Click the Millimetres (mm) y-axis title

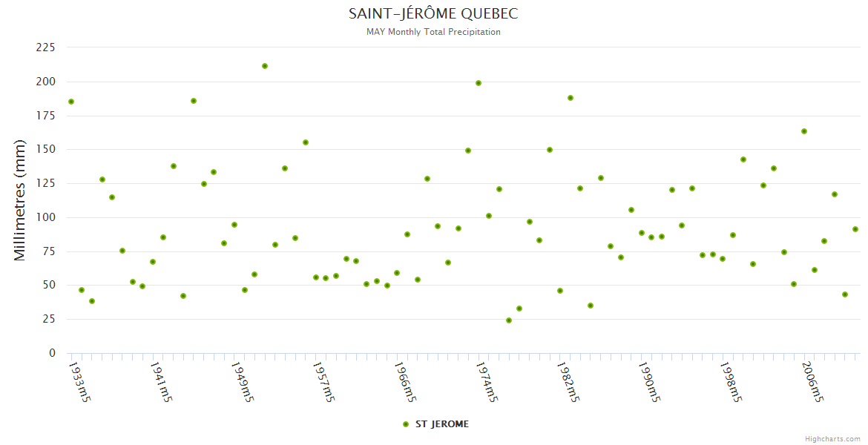click(x=20, y=200)
